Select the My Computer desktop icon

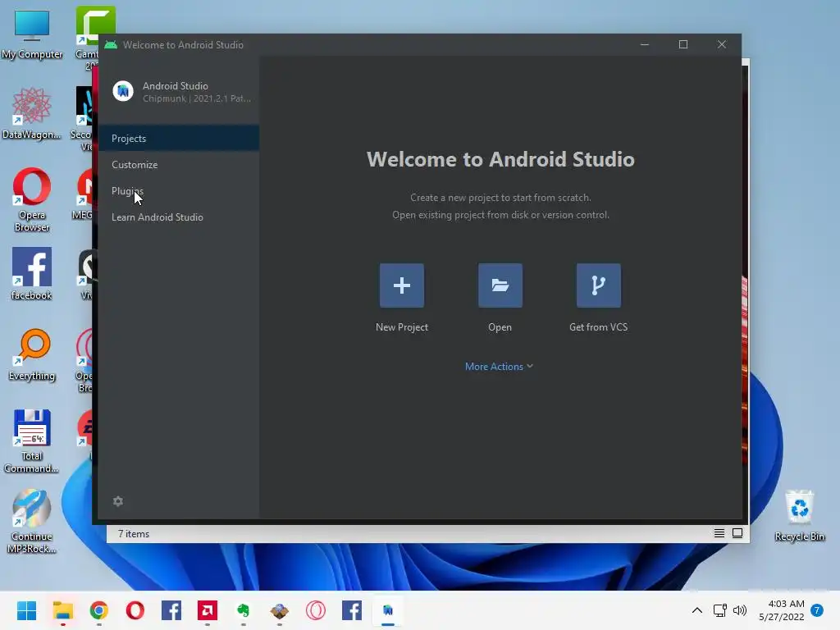click(x=32, y=34)
